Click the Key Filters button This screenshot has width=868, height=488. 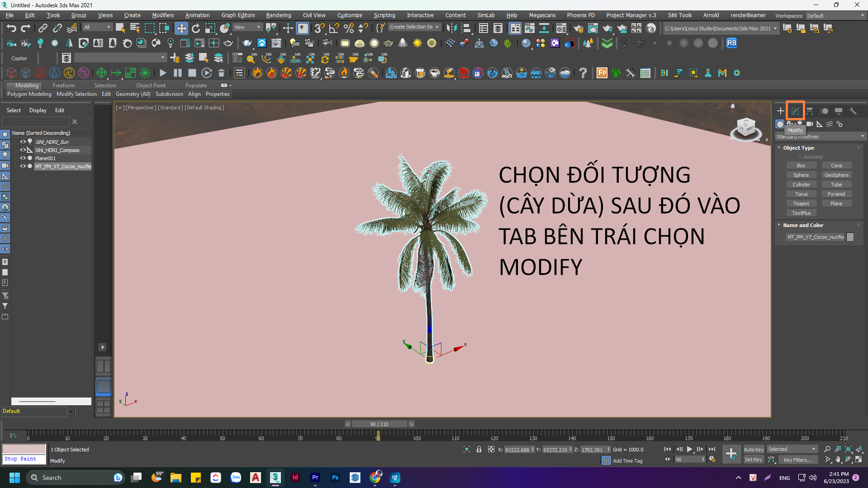coord(797,460)
